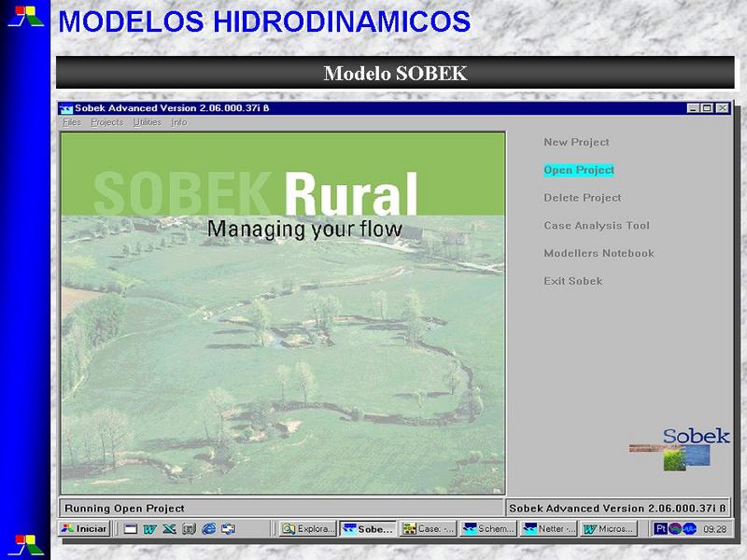747x560 pixels.
Task: Click the Sobek window title bar icon
Action: point(65,108)
